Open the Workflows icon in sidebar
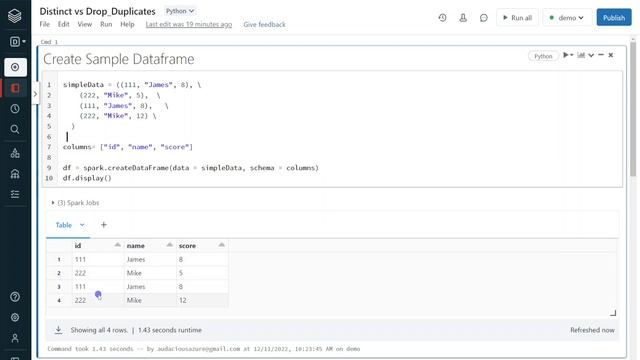This screenshot has height=360, width=640. pyautogui.click(x=15, y=194)
